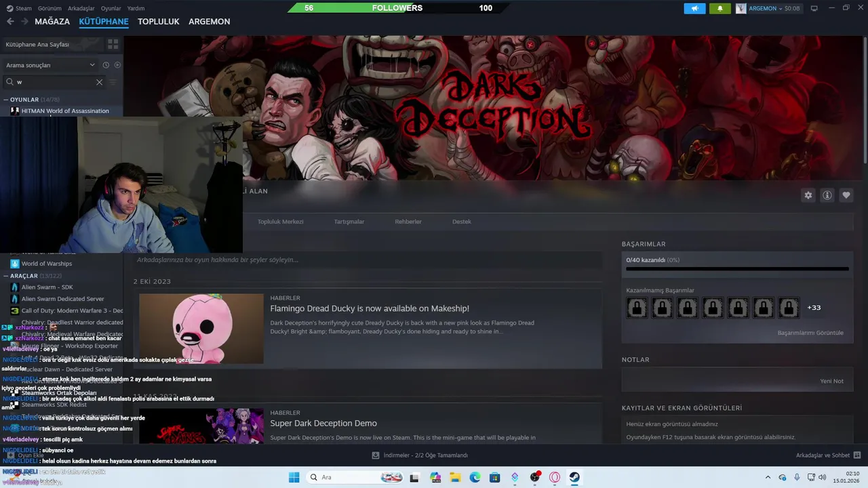Open Rehberler tab
The width and height of the screenshot is (868, 488).
tap(408, 222)
